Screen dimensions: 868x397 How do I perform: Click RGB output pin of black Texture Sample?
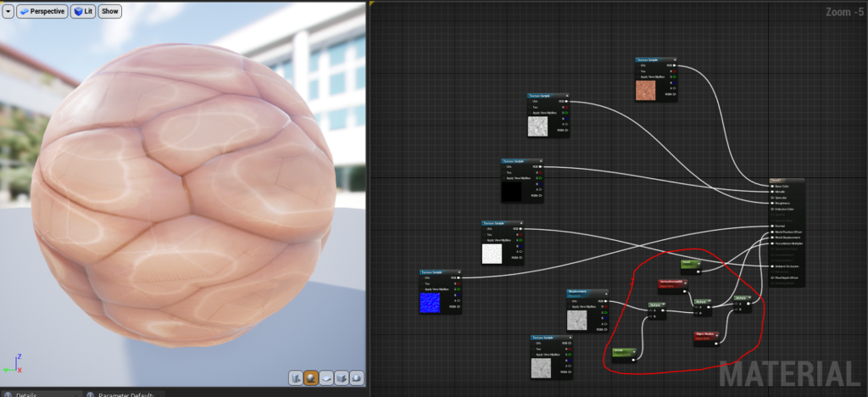[x=540, y=166]
